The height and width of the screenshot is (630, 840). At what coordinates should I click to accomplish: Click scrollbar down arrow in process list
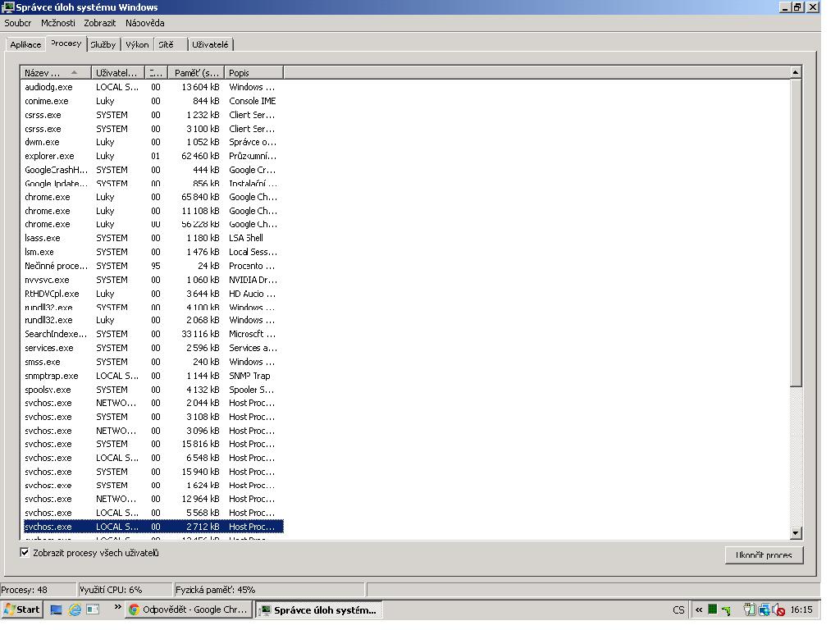[796, 533]
